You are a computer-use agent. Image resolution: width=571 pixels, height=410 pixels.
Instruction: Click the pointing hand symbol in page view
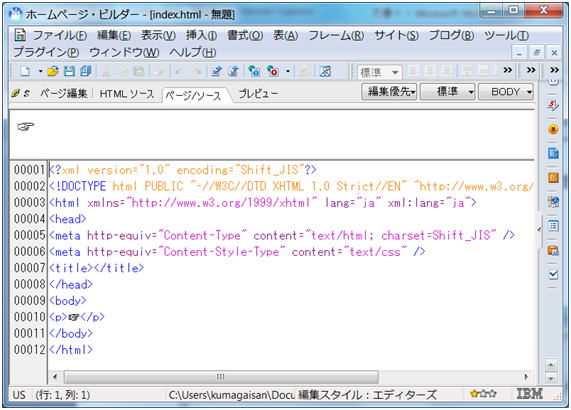coord(25,127)
